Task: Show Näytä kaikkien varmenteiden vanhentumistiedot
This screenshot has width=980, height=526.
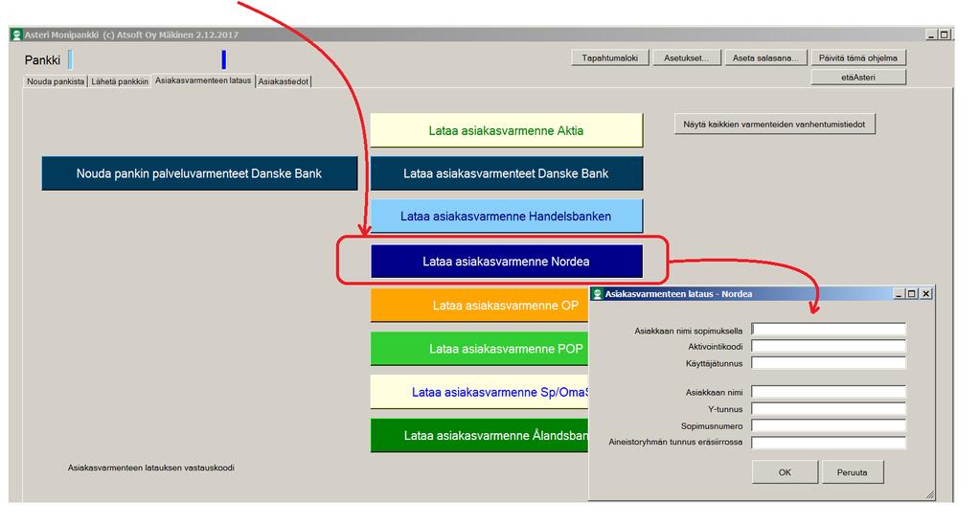Action: pos(774,124)
